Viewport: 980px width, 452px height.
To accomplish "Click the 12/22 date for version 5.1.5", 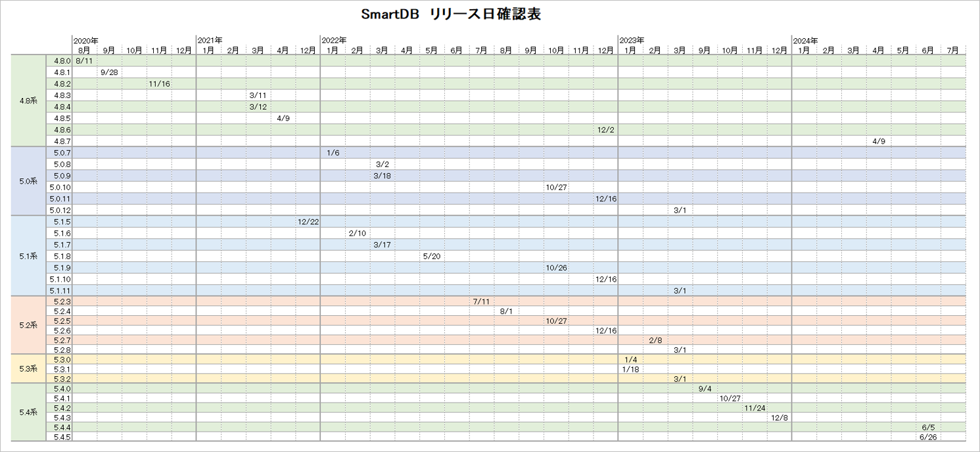I will tap(308, 222).
